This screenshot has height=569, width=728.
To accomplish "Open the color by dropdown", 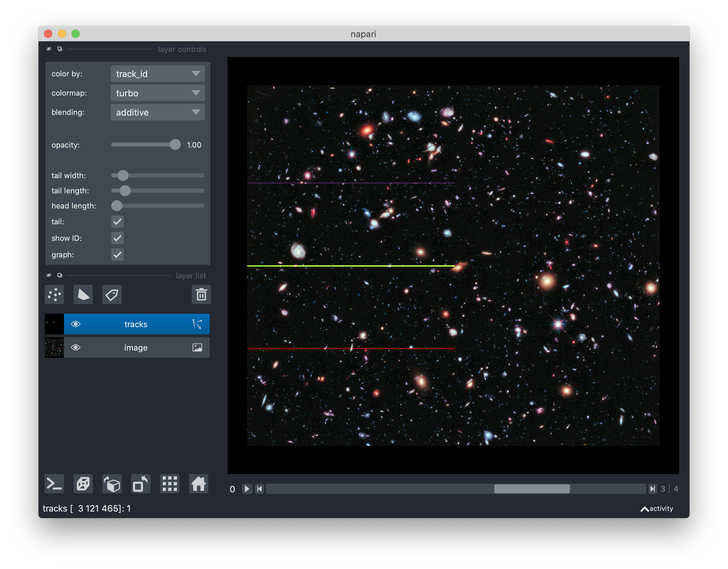I will [x=158, y=74].
